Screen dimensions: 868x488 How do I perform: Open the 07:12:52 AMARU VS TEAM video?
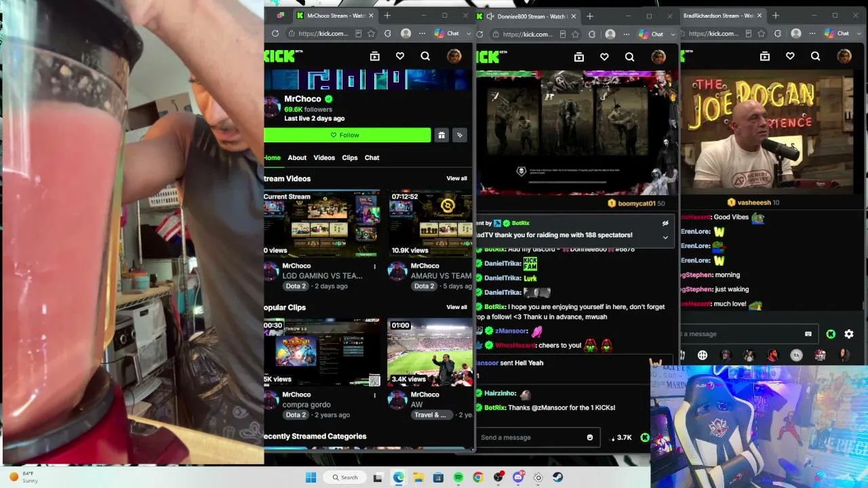point(430,223)
